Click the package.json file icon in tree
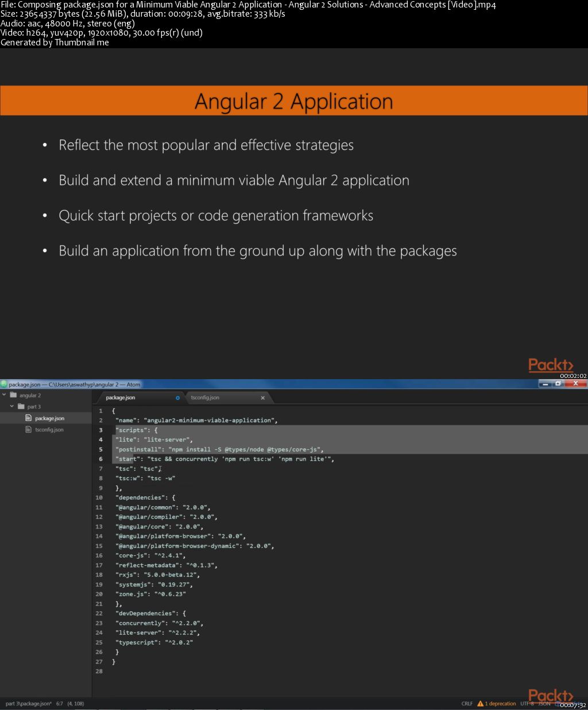This screenshot has width=588, height=710. coord(29,418)
